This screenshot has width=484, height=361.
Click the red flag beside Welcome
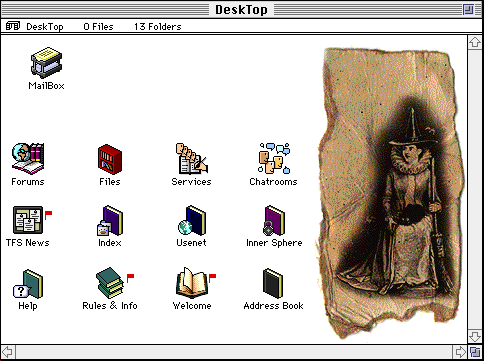click(212, 278)
